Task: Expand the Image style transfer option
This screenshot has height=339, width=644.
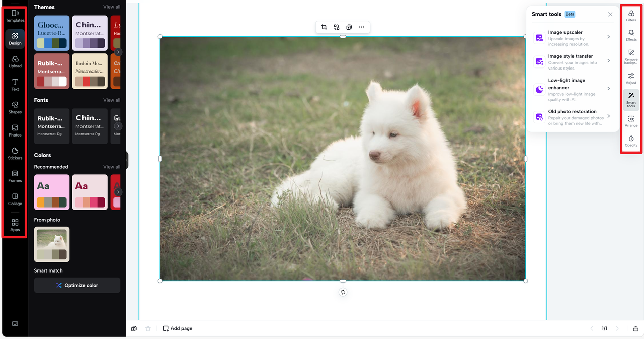Action: pos(573,62)
